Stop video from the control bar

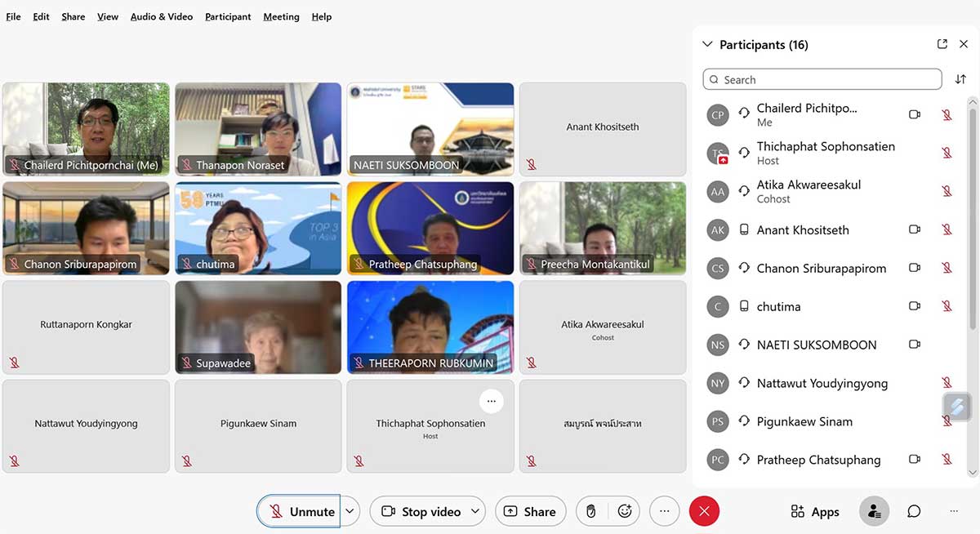[421, 511]
